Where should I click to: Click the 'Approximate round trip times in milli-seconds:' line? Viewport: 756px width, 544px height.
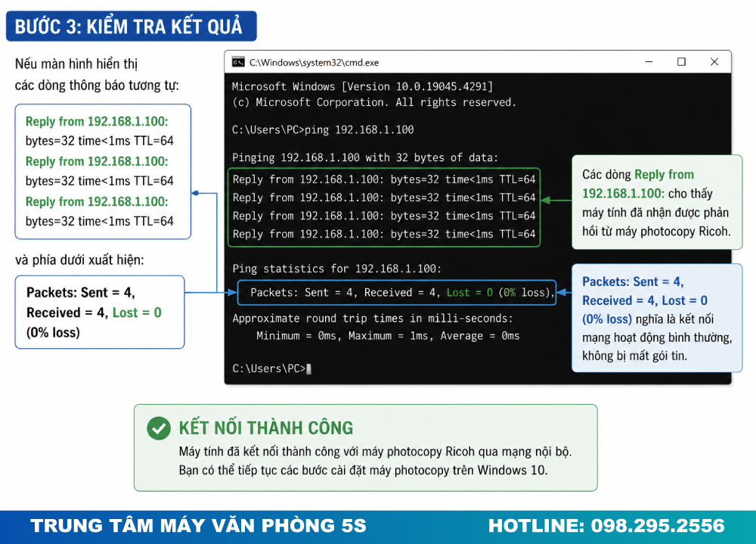click(x=373, y=319)
